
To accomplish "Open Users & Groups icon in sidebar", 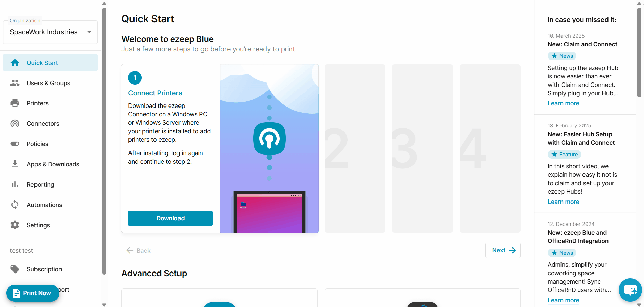I will 15,83.
